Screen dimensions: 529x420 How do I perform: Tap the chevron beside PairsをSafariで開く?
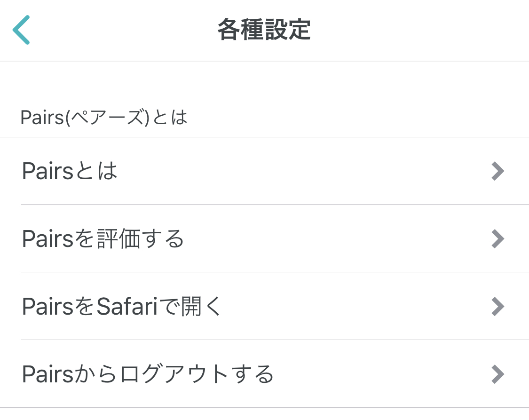pos(497,306)
